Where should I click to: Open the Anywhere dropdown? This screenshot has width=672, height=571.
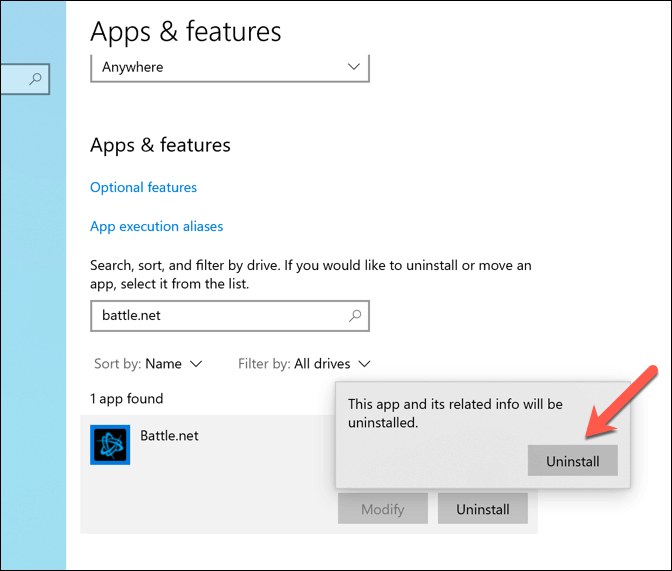229,68
